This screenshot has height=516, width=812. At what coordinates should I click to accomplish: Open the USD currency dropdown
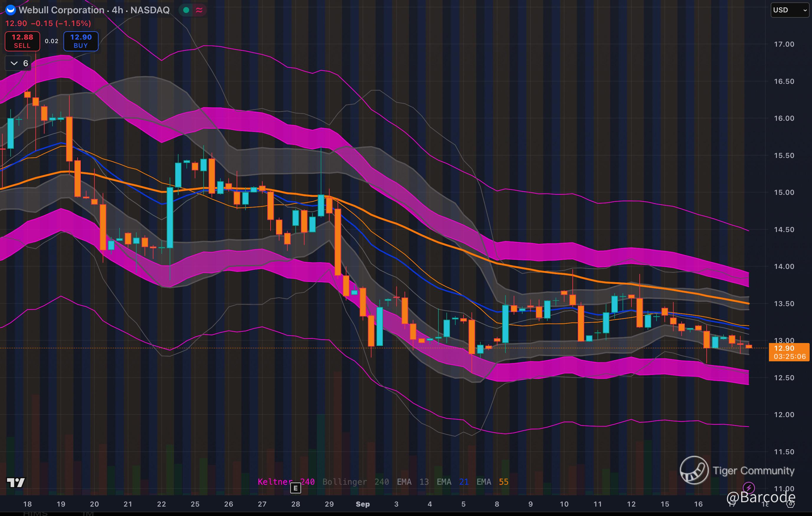pyautogui.click(x=790, y=10)
